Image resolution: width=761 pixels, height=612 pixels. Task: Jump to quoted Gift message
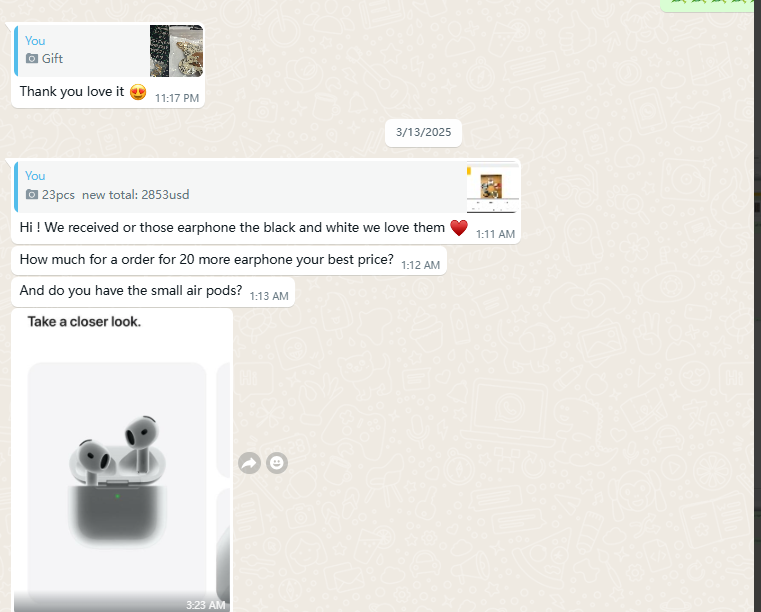(82, 51)
